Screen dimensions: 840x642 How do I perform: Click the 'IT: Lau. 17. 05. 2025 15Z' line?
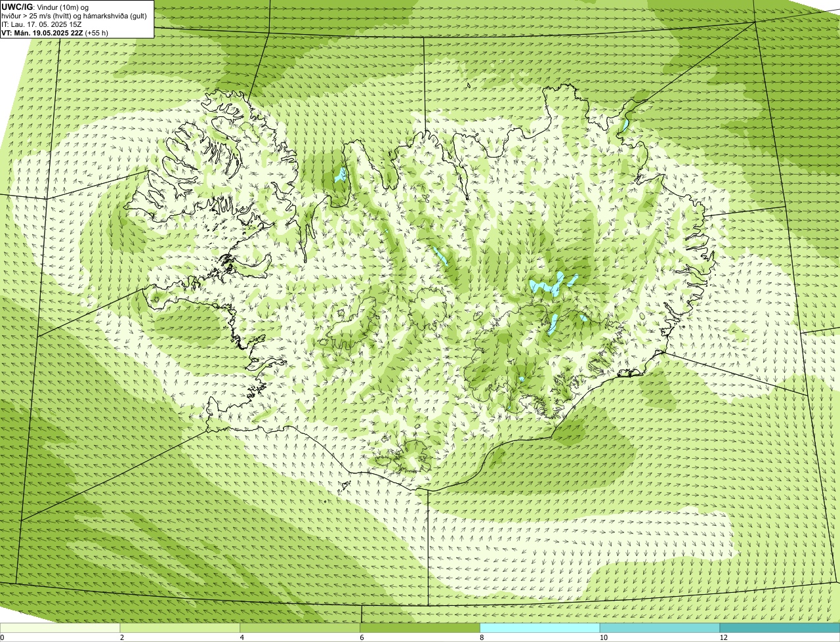tap(41, 24)
